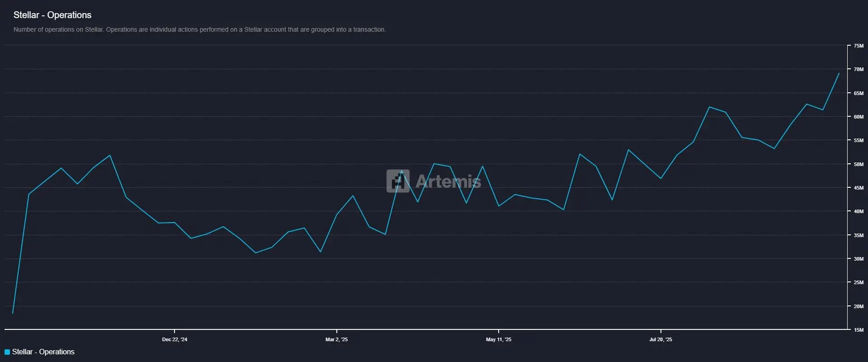Screen dimensions: 868x362
Task: Click the 40M y-axis label
Action: (859, 211)
